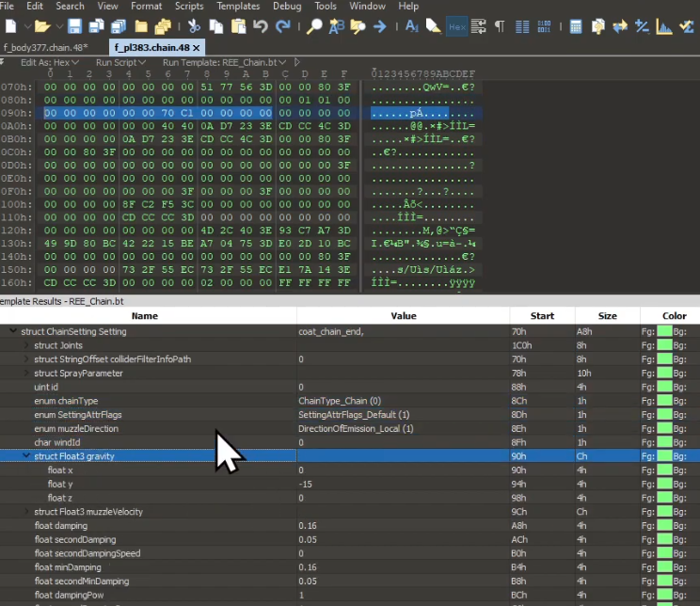The height and width of the screenshot is (606, 700).
Task: Click the Histogram chart icon
Action: coord(665,26)
